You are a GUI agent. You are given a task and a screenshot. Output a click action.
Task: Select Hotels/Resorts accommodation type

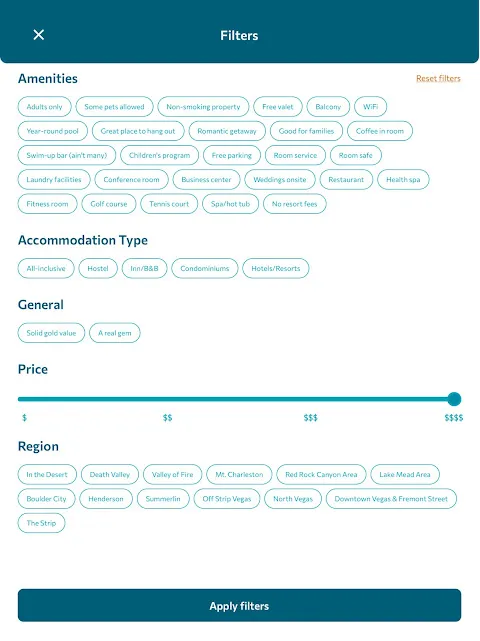276,269
